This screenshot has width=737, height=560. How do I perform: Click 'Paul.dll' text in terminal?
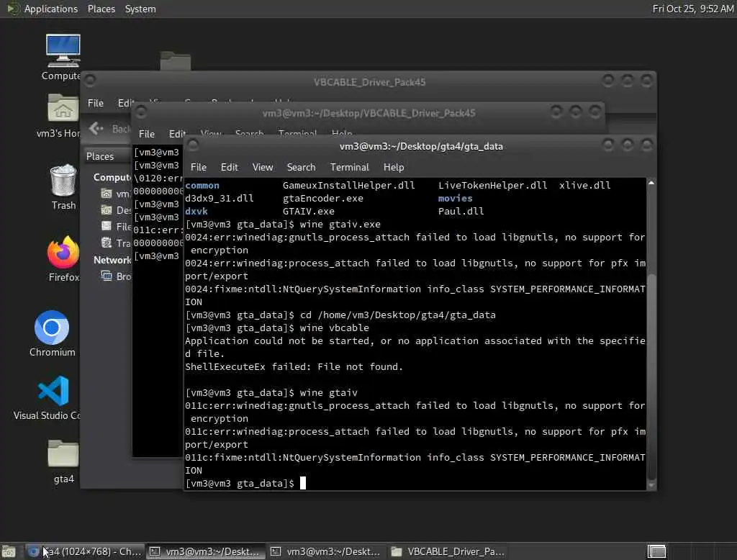(461, 211)
